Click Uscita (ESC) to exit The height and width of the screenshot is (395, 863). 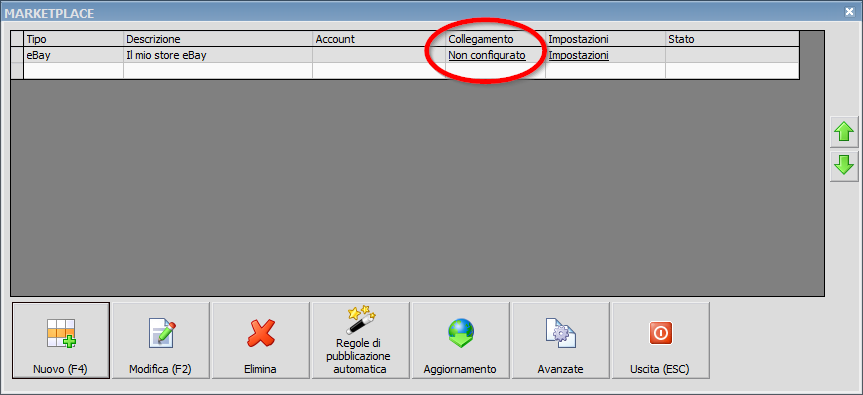[x=661, y=341]
